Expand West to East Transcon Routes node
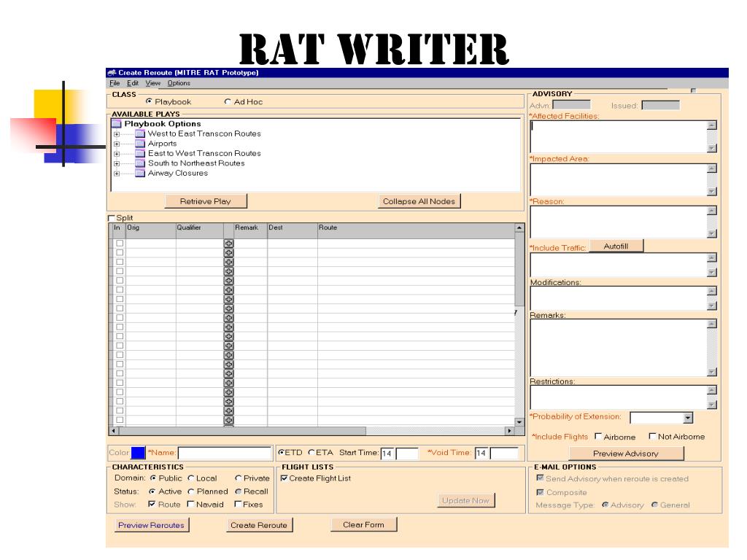 (117, 134)
